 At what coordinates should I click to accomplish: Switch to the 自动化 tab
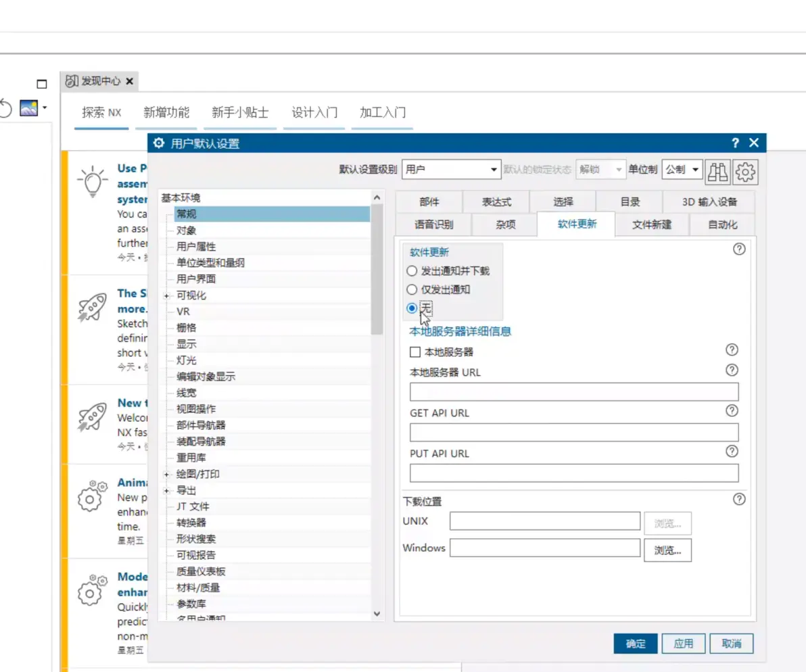click(722, 224)
